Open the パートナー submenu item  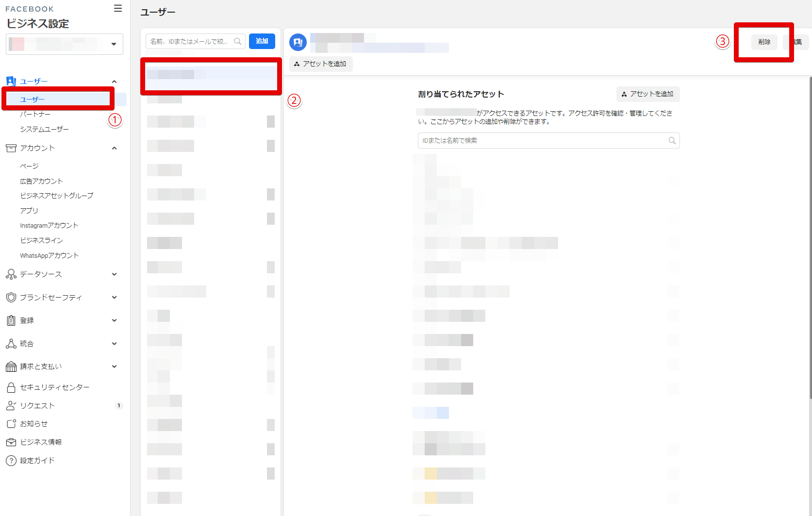pyautogui.click(x=35, y=115)
